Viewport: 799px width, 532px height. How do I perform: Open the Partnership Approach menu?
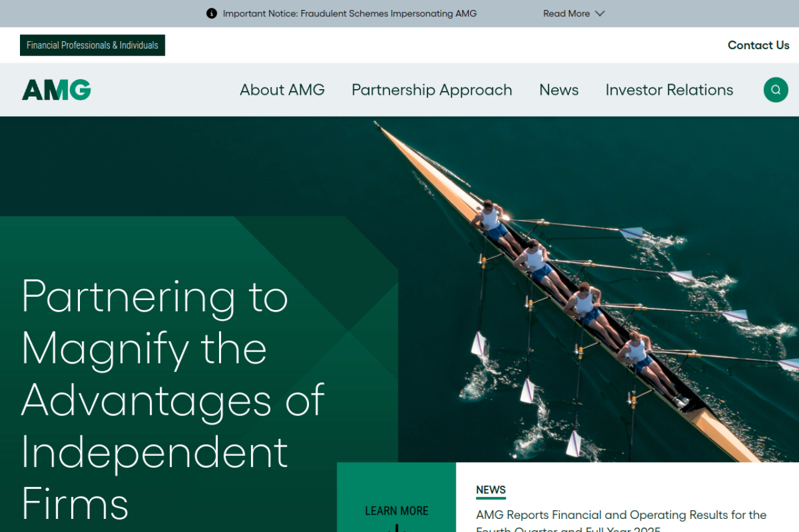pos(432,90)
